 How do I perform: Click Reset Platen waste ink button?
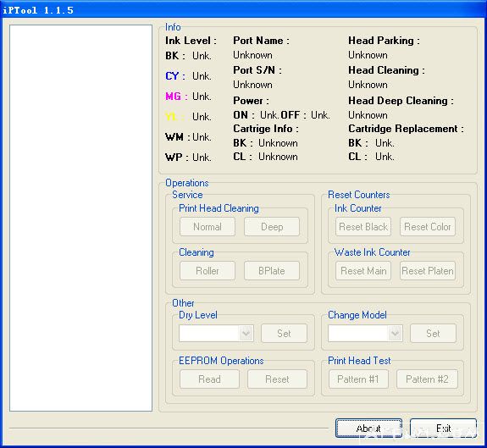(428, 271)
